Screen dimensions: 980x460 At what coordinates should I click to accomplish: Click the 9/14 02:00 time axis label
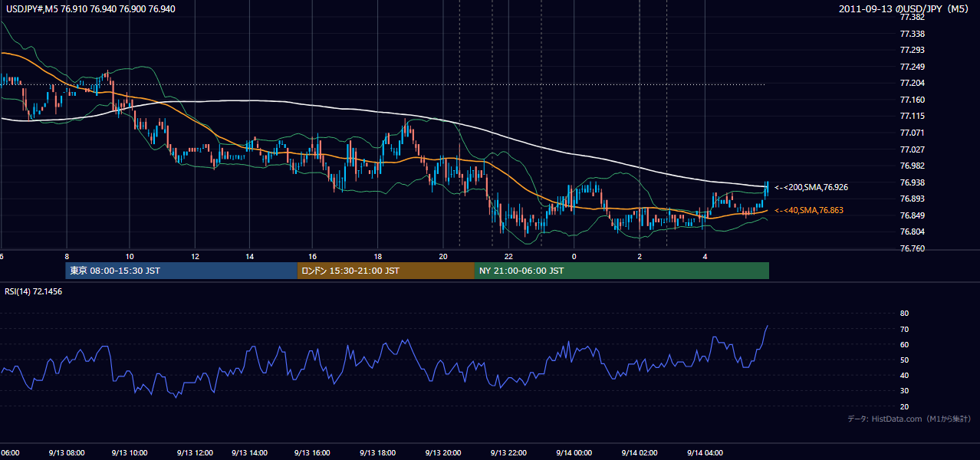[640, 453]
